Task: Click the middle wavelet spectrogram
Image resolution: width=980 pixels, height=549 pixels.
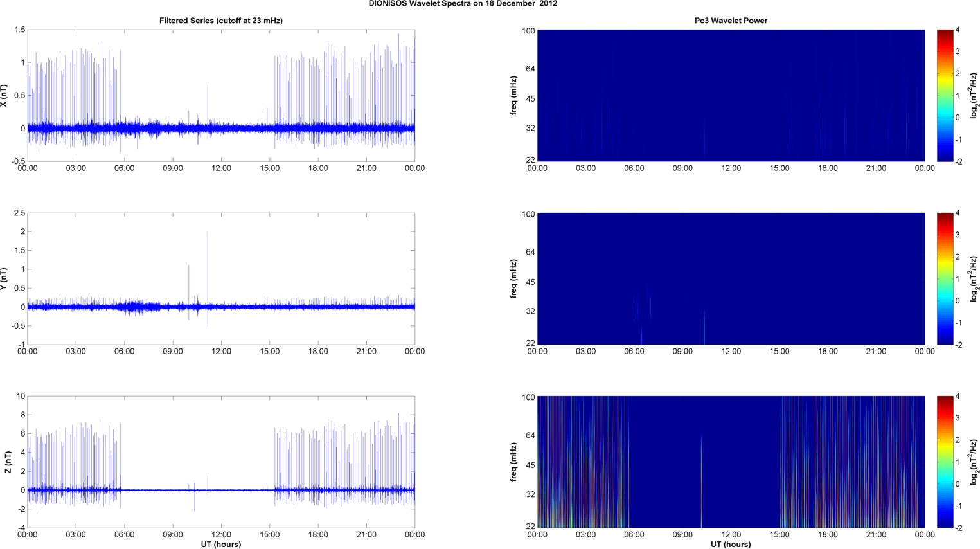Action: [731, 279]
